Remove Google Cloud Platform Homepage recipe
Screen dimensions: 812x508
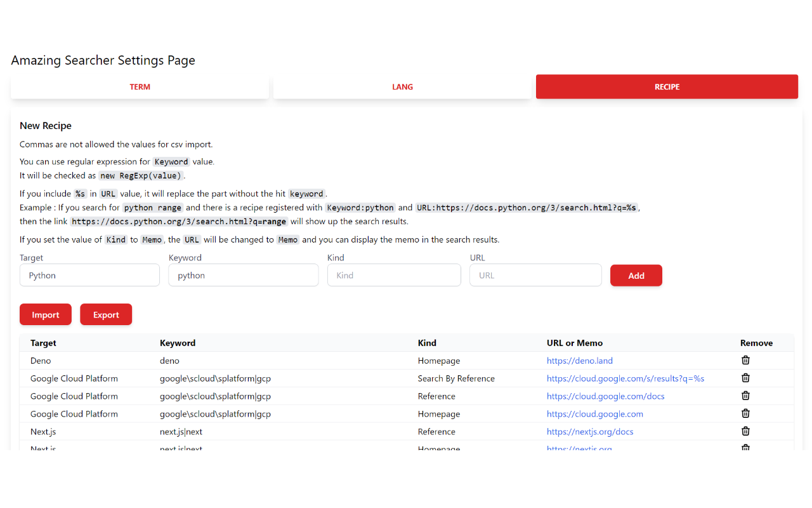745,413
